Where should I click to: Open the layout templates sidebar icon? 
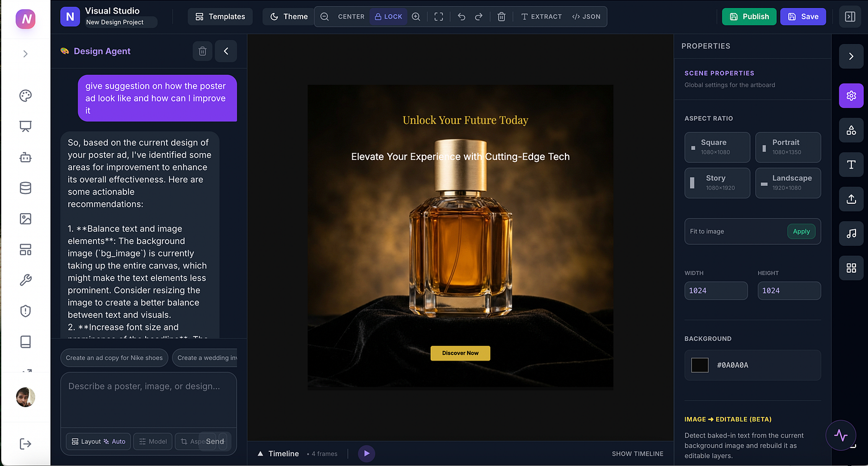click(x=25, y=250)
